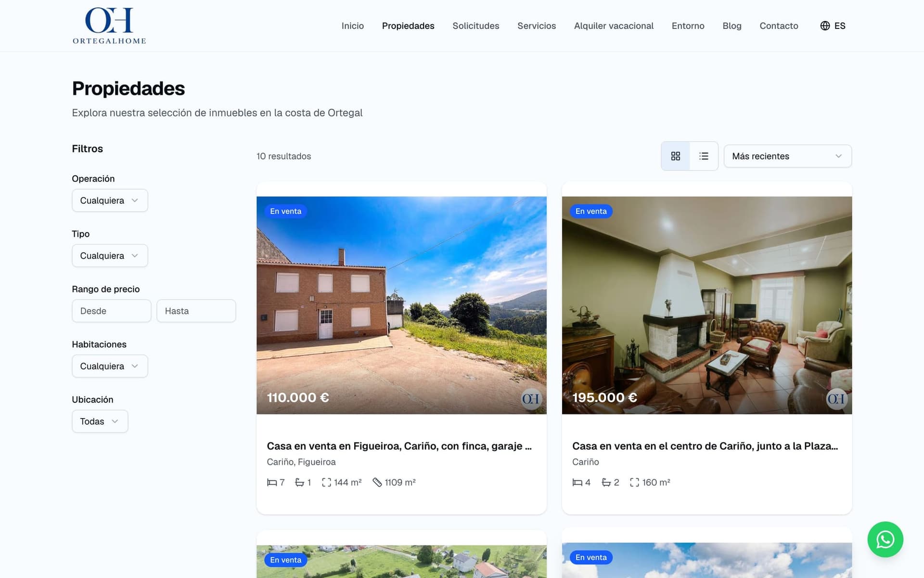The height and width of the screenshot is (578, 924).
Task: Click the bedroom icon on centro de Cariño card
Action: (577, 482)
